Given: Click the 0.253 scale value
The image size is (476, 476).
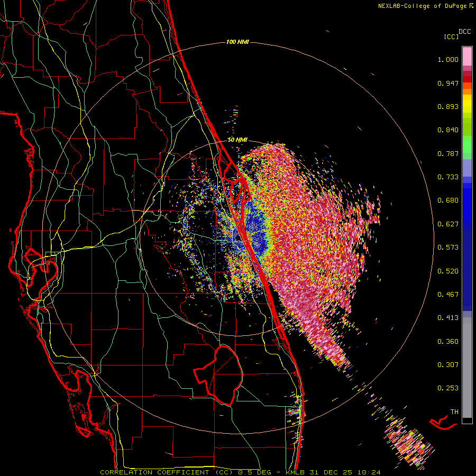Looking at the screenshot, I should (x=448, y=388).
